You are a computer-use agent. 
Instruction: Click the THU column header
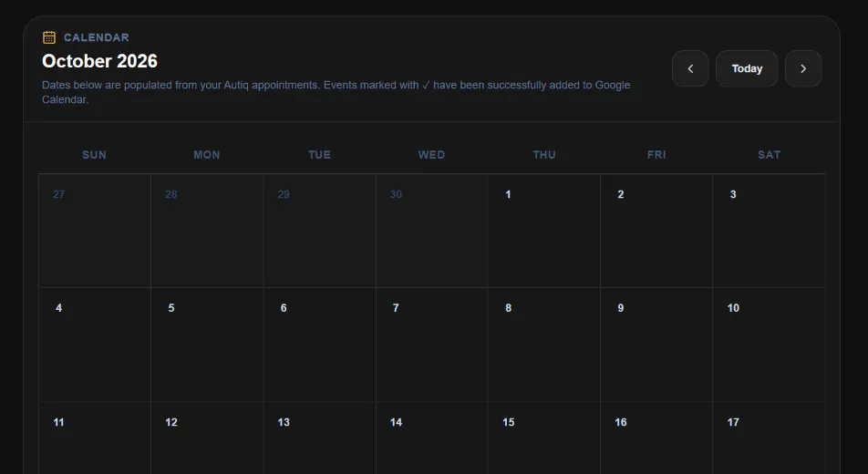pyautogui.click(x=544, y=155)
